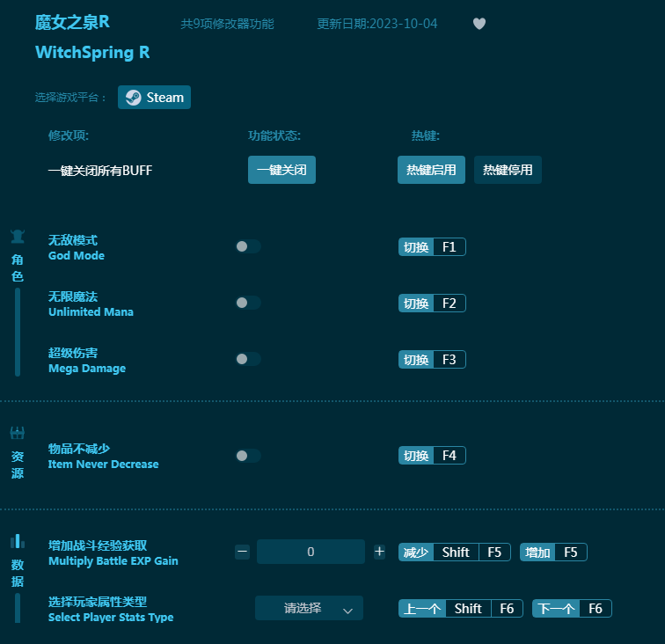Click minus button for Battle EXP Gain
This screenshot has height=644, width=665.
pos(243,552)
